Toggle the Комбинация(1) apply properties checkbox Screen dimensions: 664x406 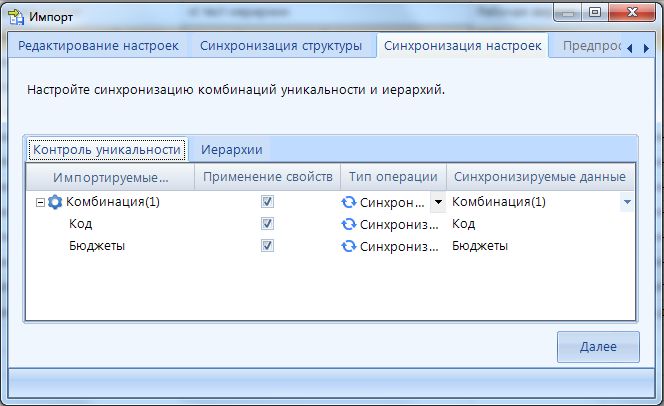(267, 202)
